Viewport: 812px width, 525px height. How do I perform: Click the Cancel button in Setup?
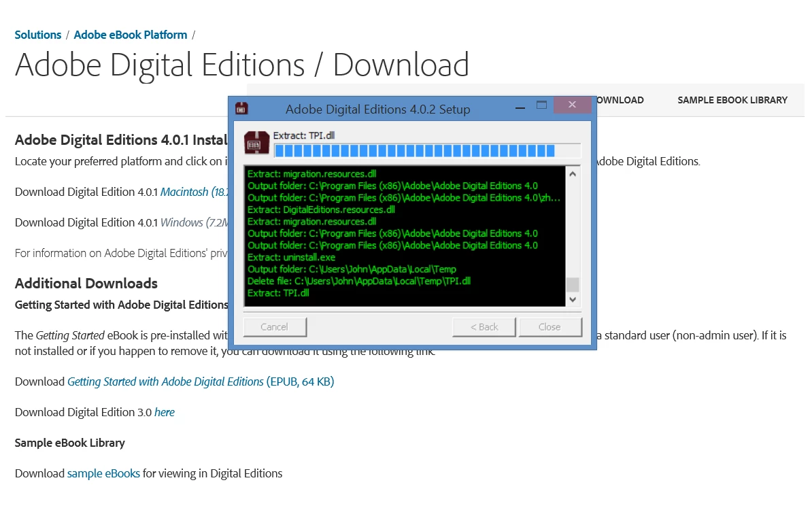coord(275,326)
